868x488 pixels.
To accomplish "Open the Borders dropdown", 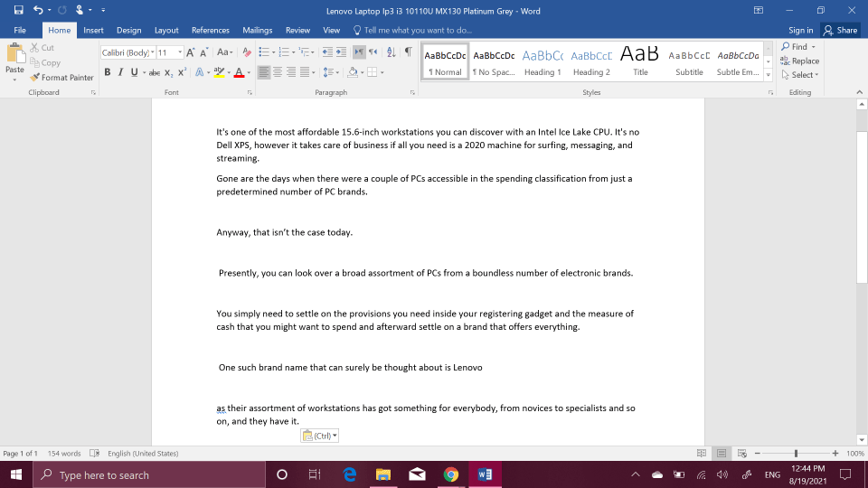I will 382,72.
